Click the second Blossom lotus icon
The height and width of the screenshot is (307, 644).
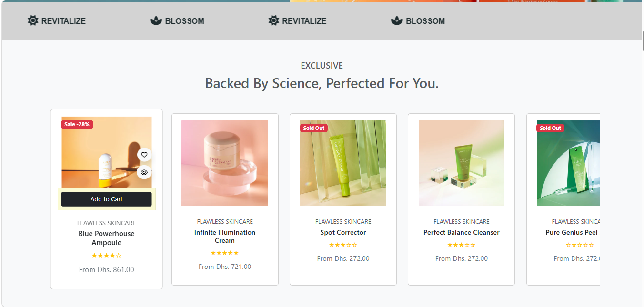point(397,20)
